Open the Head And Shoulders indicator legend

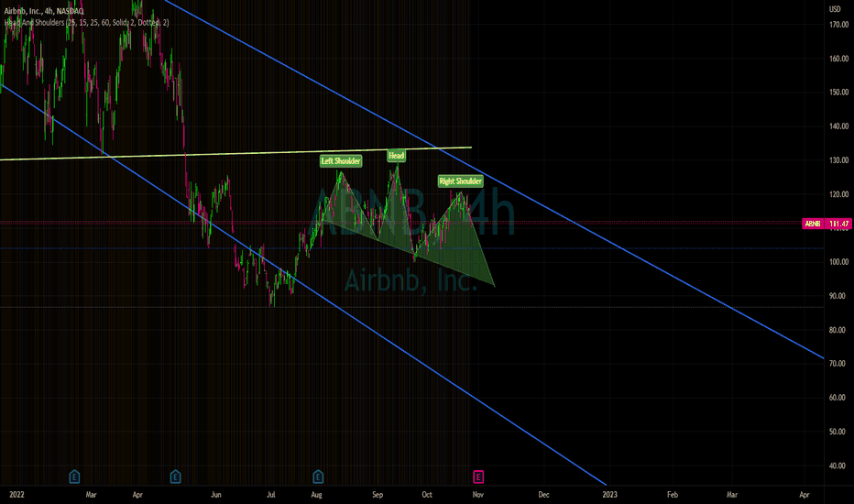[x=87, y=23]
